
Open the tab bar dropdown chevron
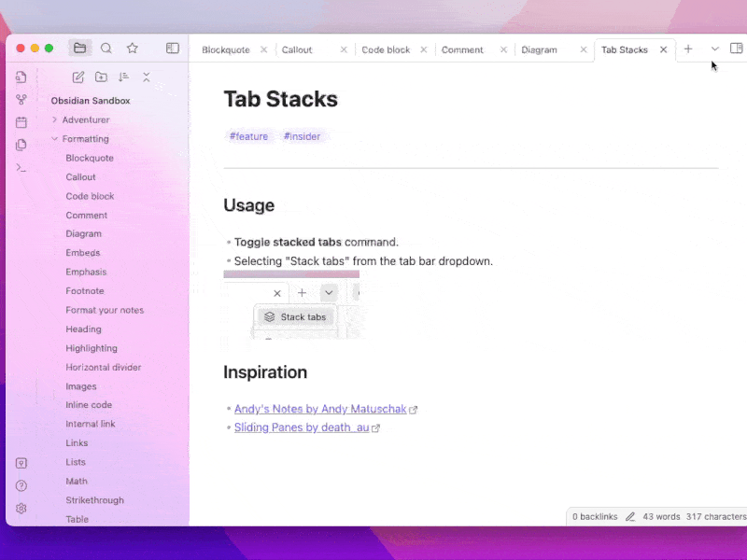click(x=715, y=49)
